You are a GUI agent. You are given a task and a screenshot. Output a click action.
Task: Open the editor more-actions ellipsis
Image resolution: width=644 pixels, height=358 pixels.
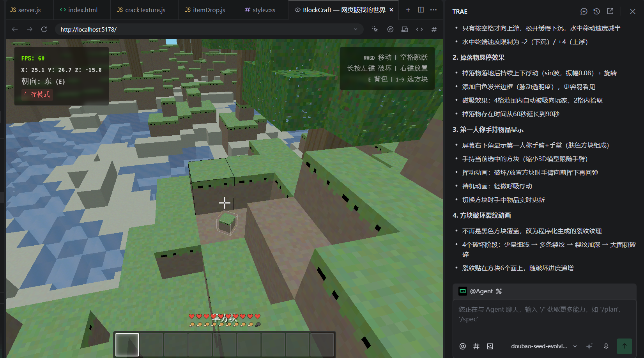pyautogui.click(x=433, y=10)
